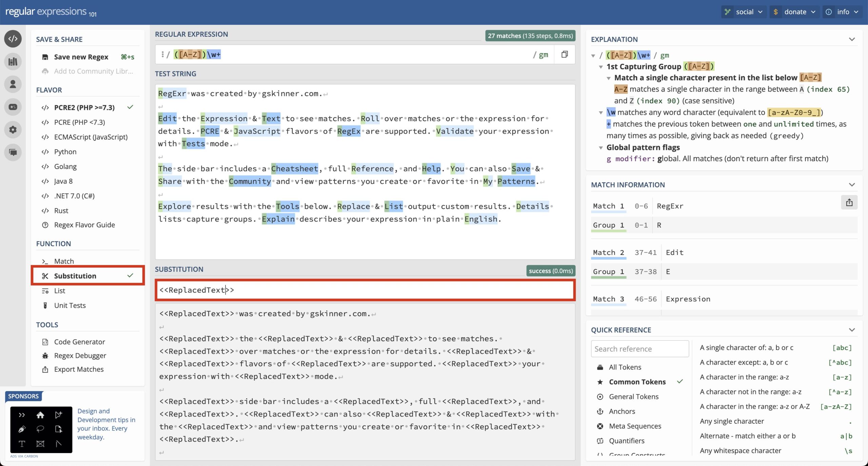Open the Unit Tests function
This screenshot has width=868, height=466.
88,305
